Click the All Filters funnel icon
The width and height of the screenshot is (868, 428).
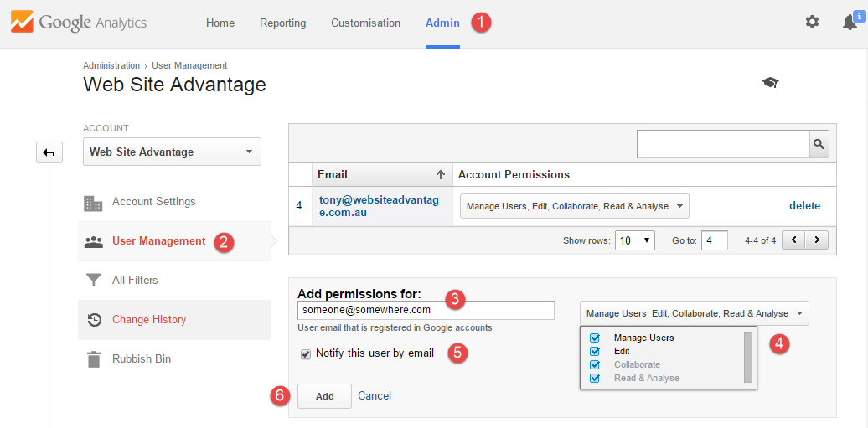(x=93, y=280)
